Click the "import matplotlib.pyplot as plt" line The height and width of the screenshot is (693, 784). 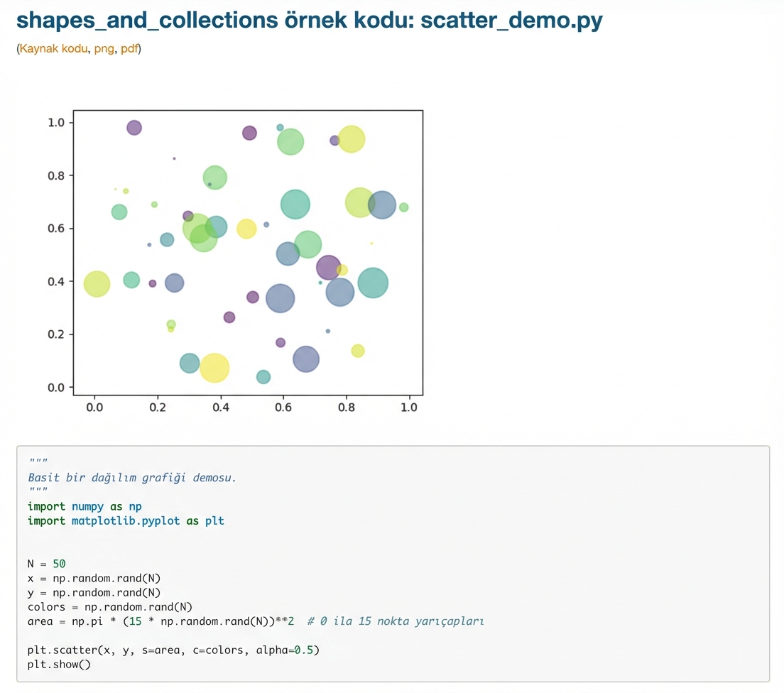[126, 520]
